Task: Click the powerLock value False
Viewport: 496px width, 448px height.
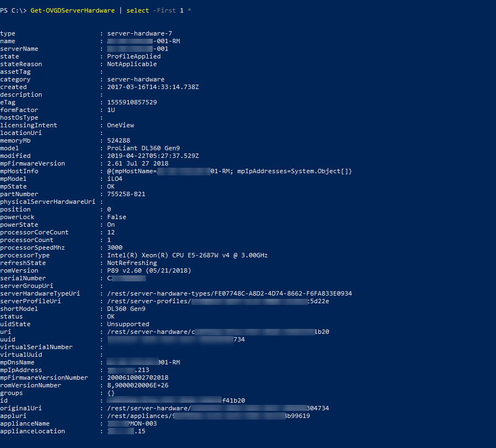Action: pos(116,217)
